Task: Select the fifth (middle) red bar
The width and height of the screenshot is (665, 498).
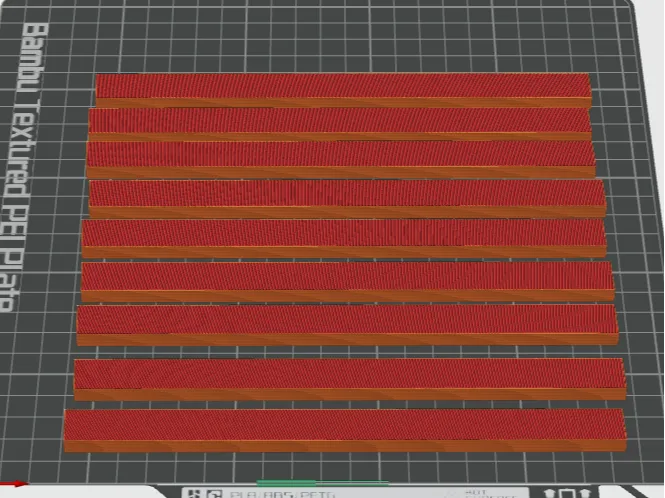Action: (344, 232)
